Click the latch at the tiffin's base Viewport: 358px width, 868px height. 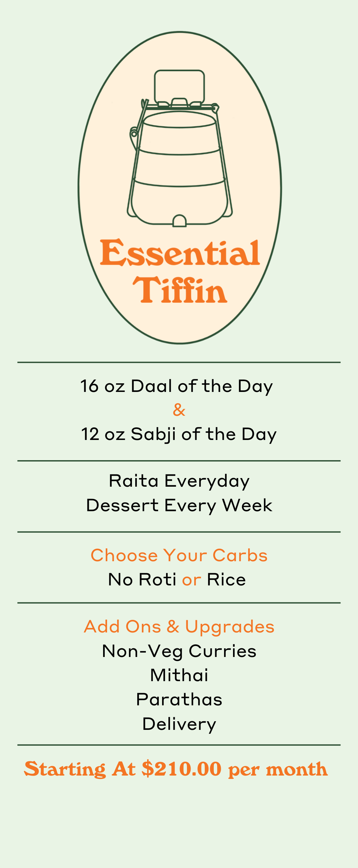pyautogui.click(x=179, y=221)
